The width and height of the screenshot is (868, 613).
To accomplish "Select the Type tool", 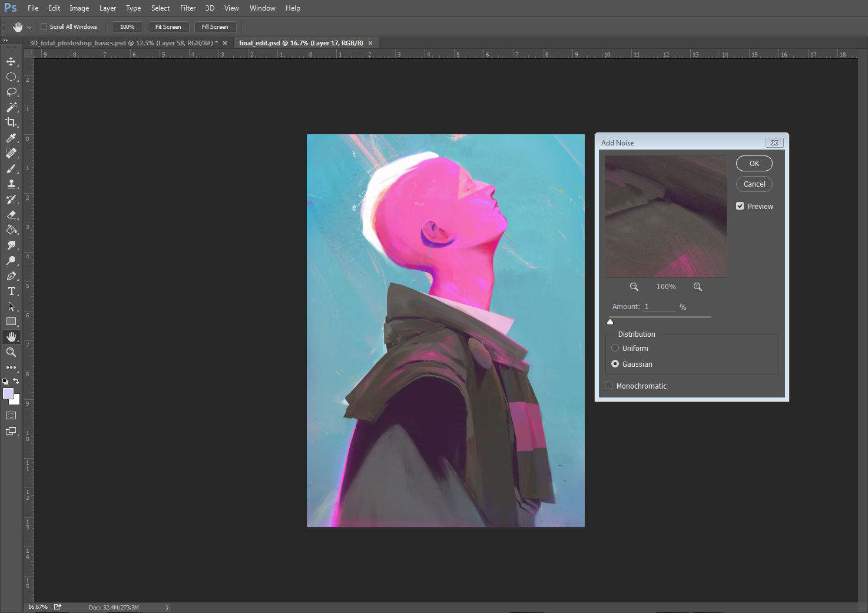I will (11, 291).
